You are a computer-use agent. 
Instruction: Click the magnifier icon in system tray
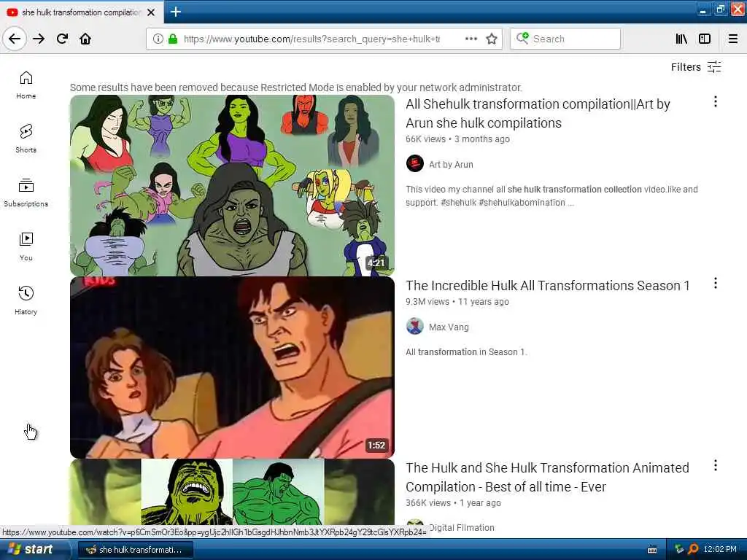pos(694,549)
